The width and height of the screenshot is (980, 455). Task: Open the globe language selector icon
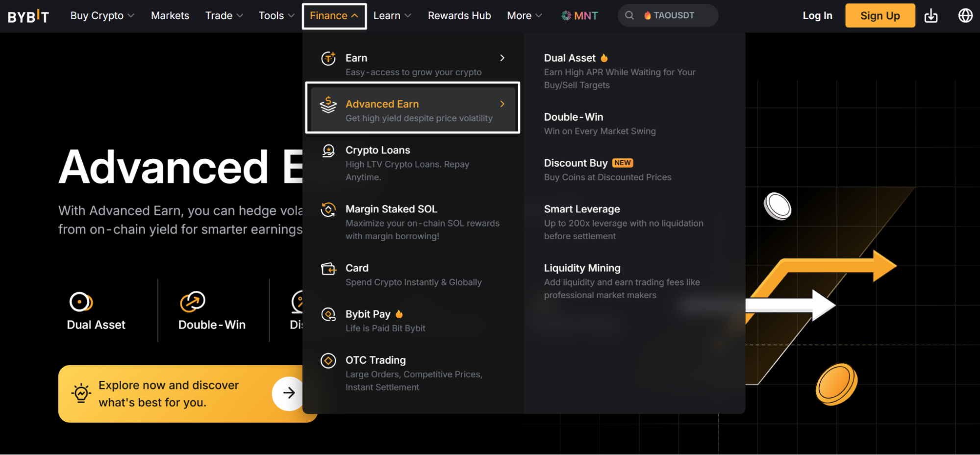[x=965, y=16]
